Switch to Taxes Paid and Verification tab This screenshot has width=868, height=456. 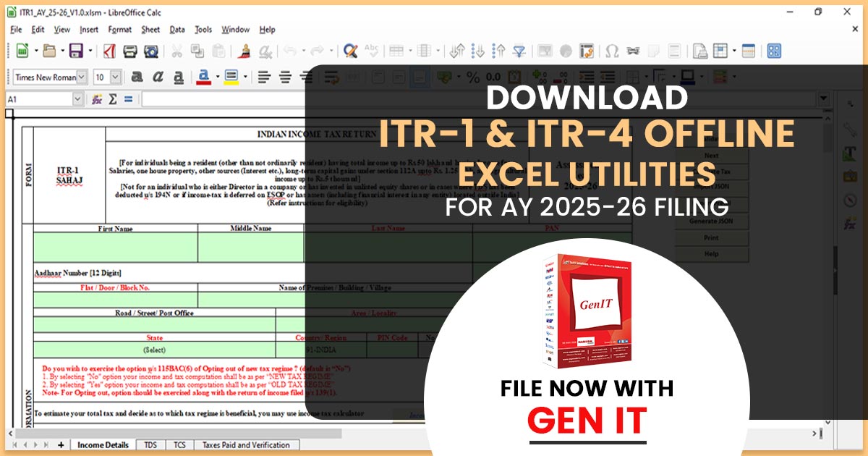[246, 445]
